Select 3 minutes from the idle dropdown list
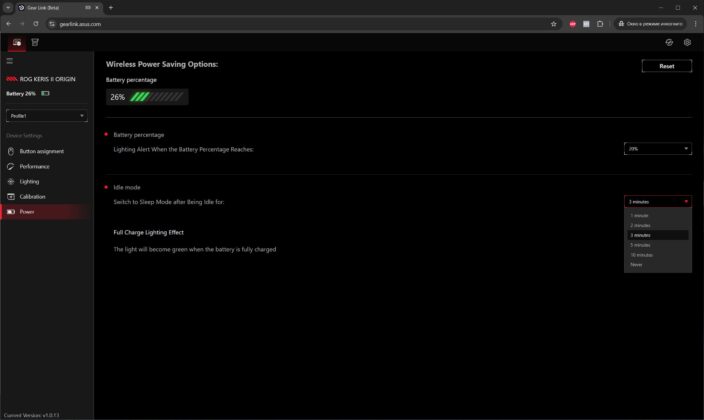The height and width of the screenshot is (420, 704). [658, 235]
